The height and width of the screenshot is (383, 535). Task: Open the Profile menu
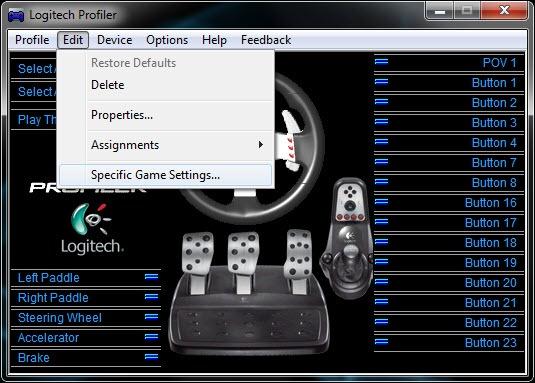pyautogui.click(x=32, y=40)
